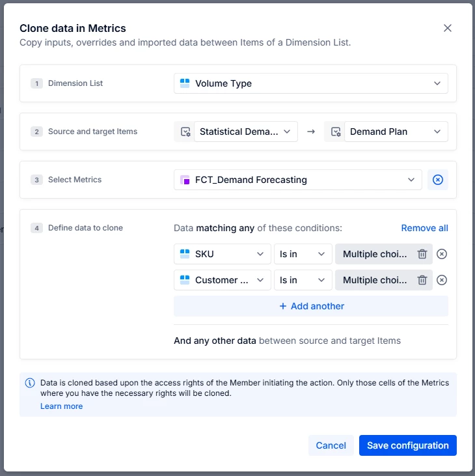Viewport: 475px width, 476px height.
Task: Expand the Demand Plan target Item dropdown
Action: pyautogui.click(x=396, y=132)
